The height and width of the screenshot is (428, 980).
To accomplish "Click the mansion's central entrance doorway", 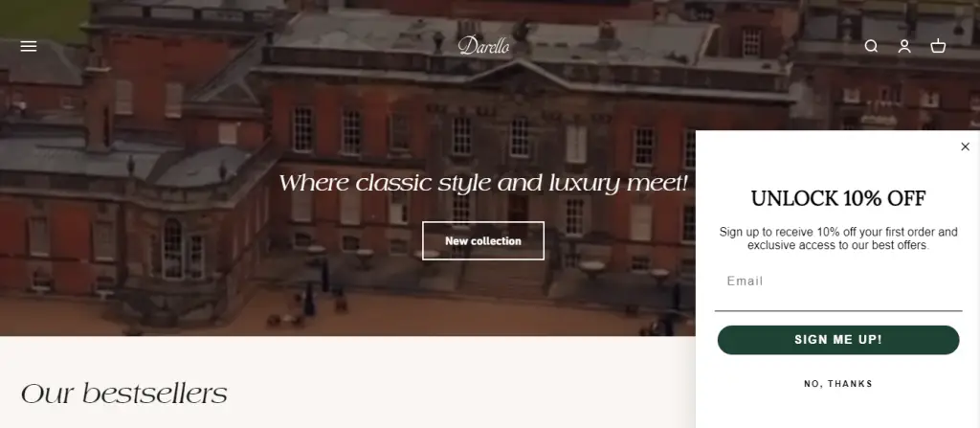I will click(518, 211).
